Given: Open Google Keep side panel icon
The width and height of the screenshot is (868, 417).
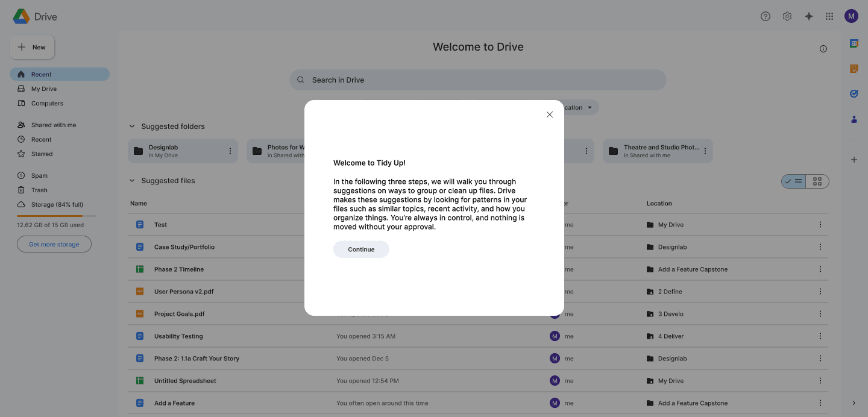Looking at the screenshot, I should click(854, 69).
